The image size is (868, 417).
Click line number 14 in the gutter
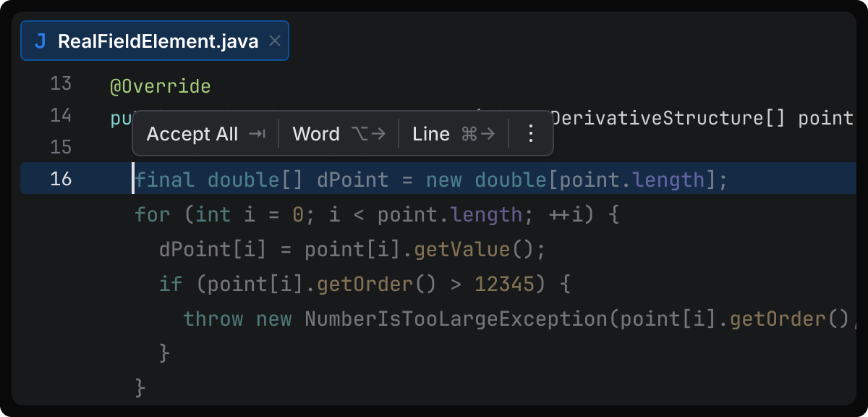click(61, 116)
